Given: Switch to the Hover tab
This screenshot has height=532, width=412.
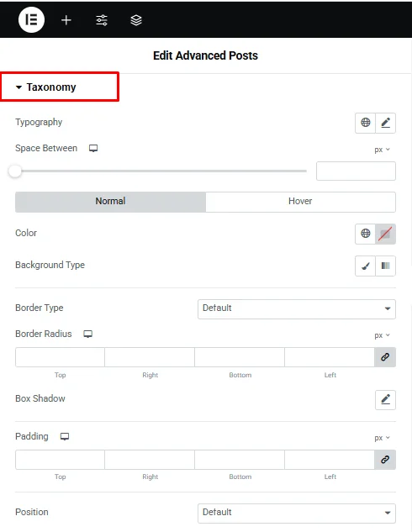Looking at the screenshot, I should [x=300, y=202].
